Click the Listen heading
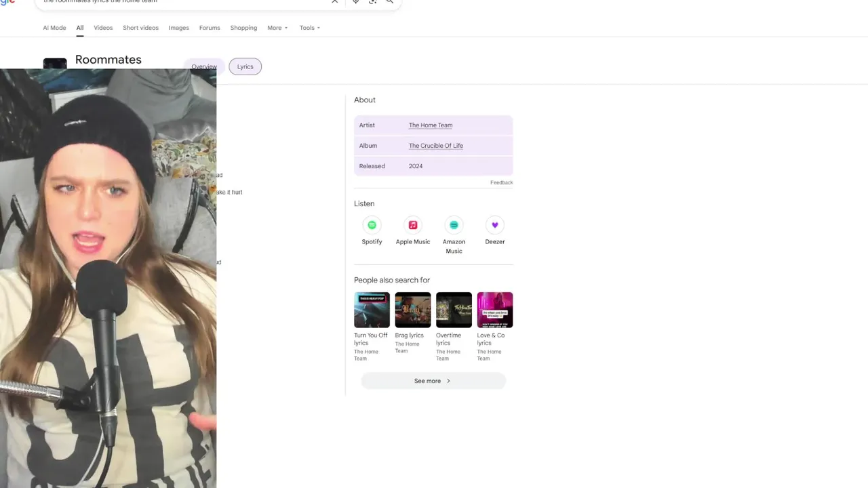 pyautogui.click(x=364, y=203)
